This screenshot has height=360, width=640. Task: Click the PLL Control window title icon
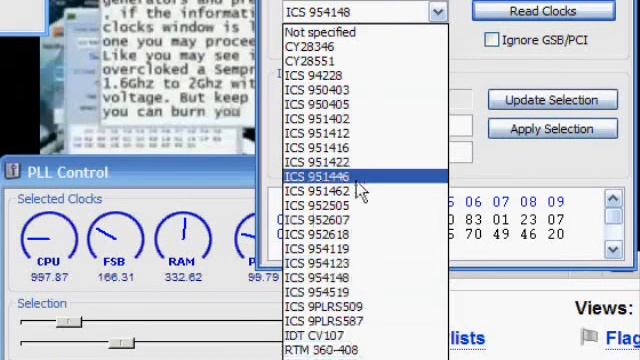pos(12,171)
